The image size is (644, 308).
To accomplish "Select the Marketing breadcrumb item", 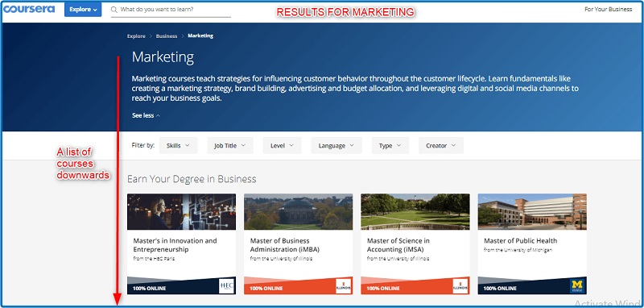I will [200, 35].
